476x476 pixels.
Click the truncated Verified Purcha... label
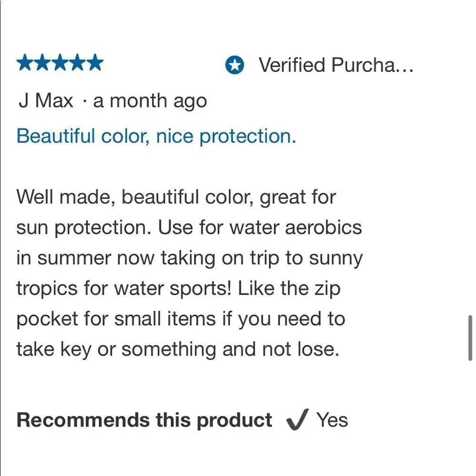[x=336, y=65]
